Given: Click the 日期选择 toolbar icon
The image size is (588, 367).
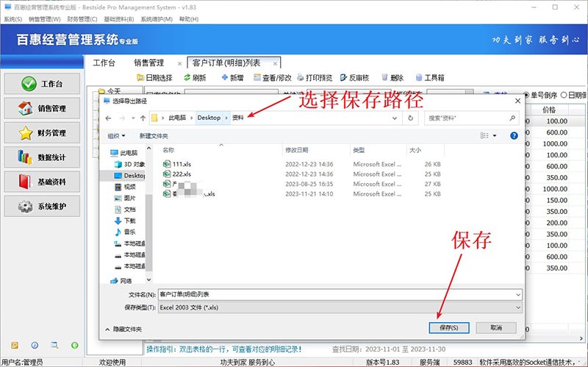Looking at the screenshot, I should (154, 78).
